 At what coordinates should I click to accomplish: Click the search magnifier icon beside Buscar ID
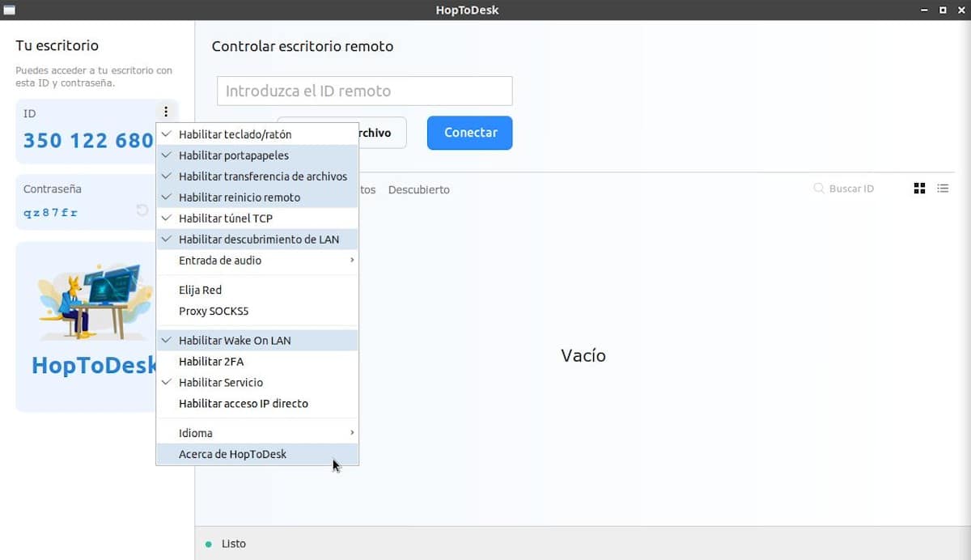(819, 189)
